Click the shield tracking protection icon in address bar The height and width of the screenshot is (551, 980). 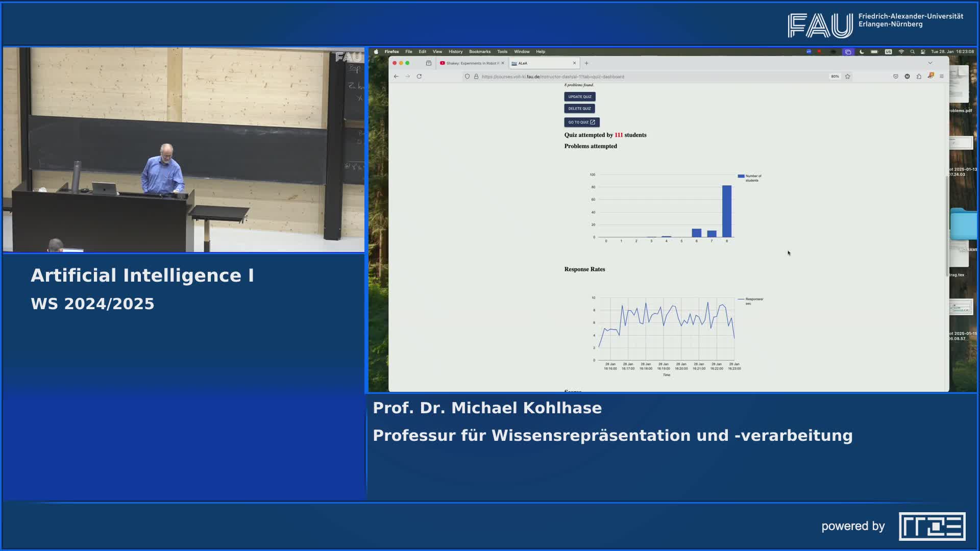(467, 77)
